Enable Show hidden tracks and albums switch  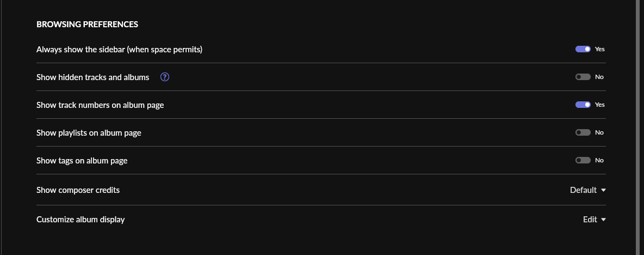583,77
